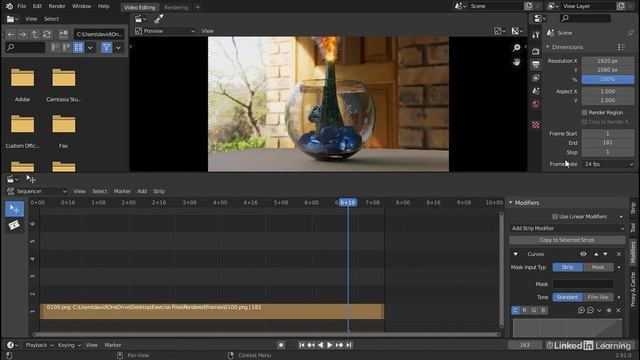This screenshot has height=360, width=640.
Task: Open the sequencer Marker menu
Action: pyautogui.click(x=122, y=191)
